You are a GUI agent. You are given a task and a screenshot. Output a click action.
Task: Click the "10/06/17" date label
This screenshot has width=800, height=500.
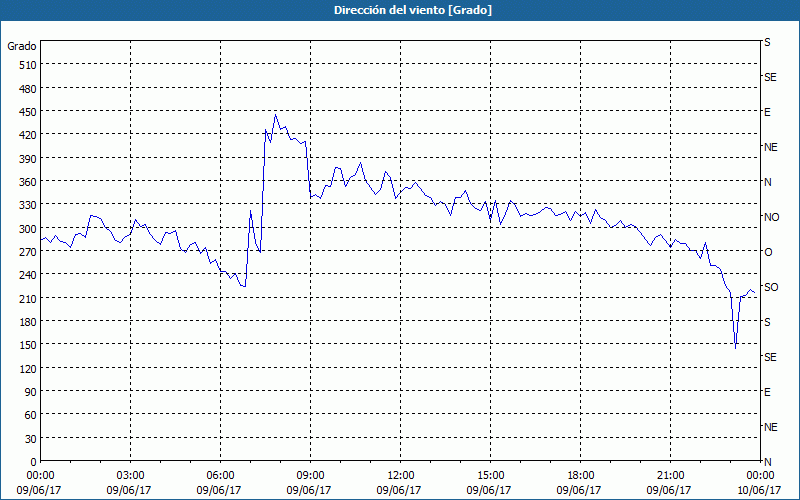759,490
